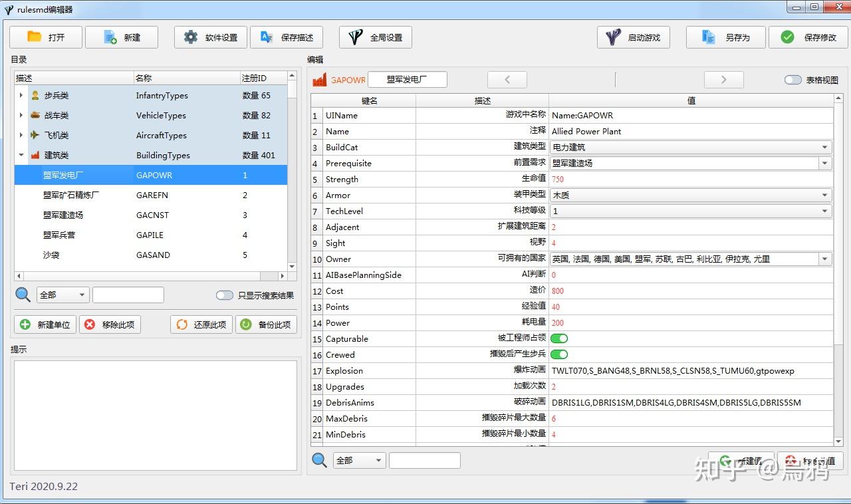851x504 pixels.
Task: Click the 飞机类 aircraft icon
Action: [35, 135]
